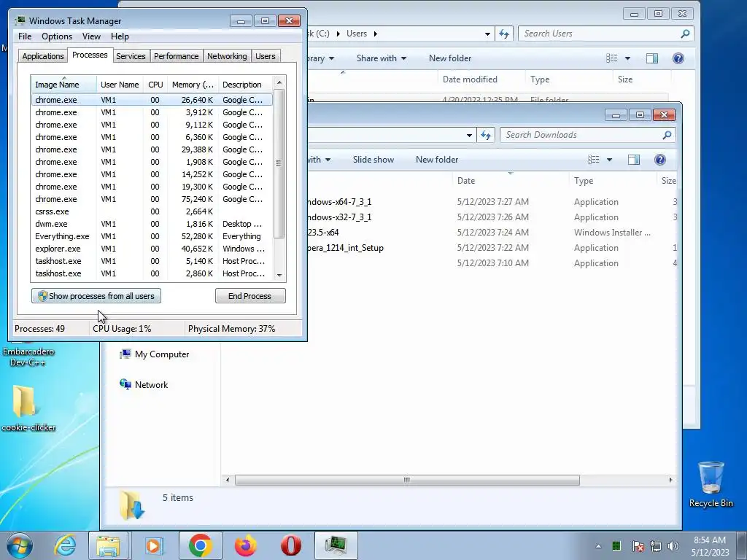Open View menu in Task Manager
This screenshot has width=747, height=560.
point(91,36)
